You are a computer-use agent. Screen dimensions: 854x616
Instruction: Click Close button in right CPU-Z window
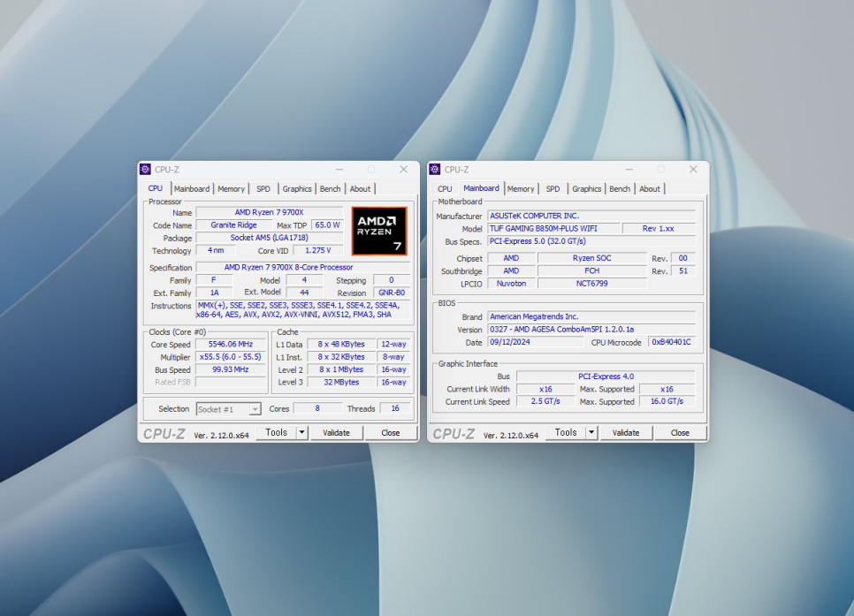point(680,432)
